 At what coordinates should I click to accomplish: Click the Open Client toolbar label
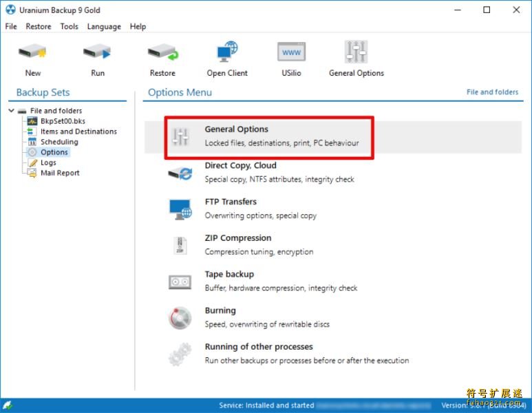tap(227, 73)
